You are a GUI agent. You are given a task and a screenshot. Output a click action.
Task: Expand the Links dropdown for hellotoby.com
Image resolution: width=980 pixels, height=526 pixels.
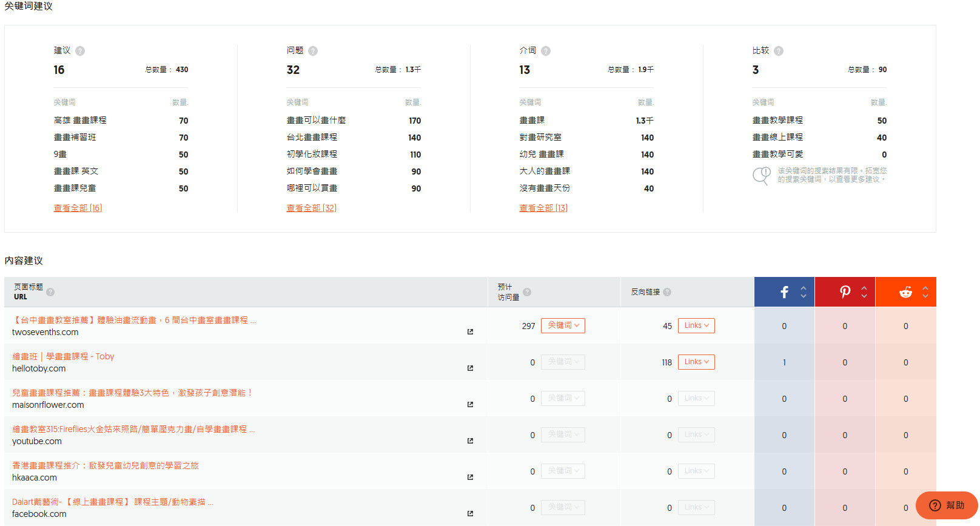tap(696, 362)
